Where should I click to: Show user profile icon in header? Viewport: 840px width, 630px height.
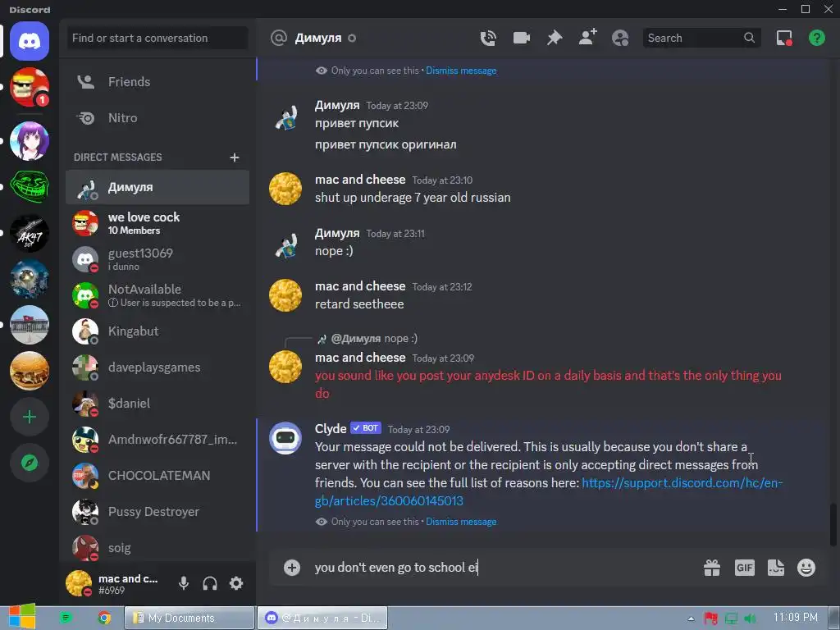(x=620, y=38)
